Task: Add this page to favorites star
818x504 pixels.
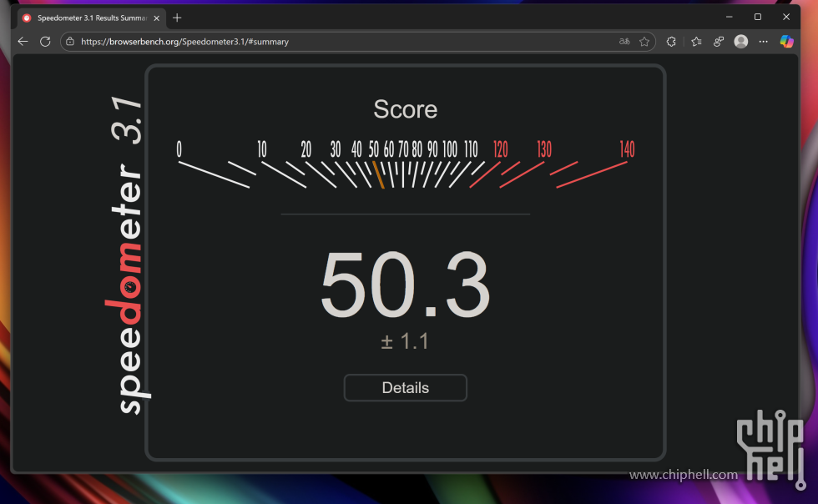Action: coord(644,41)
